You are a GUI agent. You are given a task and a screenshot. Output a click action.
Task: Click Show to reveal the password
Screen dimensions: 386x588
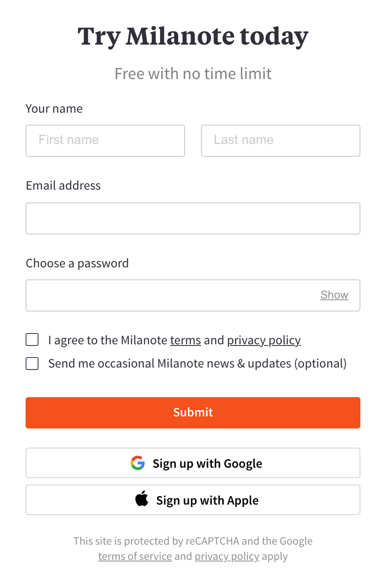(334, 295)
